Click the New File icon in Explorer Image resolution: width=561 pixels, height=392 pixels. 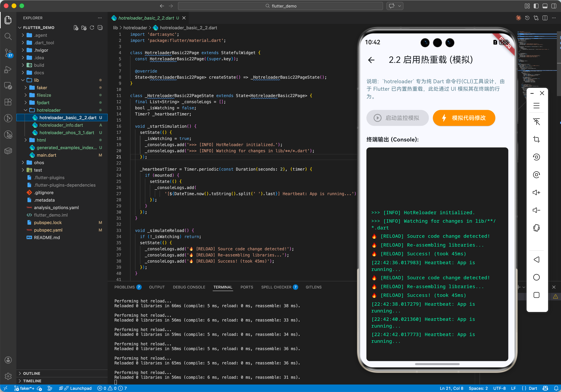tap(76, 28)
